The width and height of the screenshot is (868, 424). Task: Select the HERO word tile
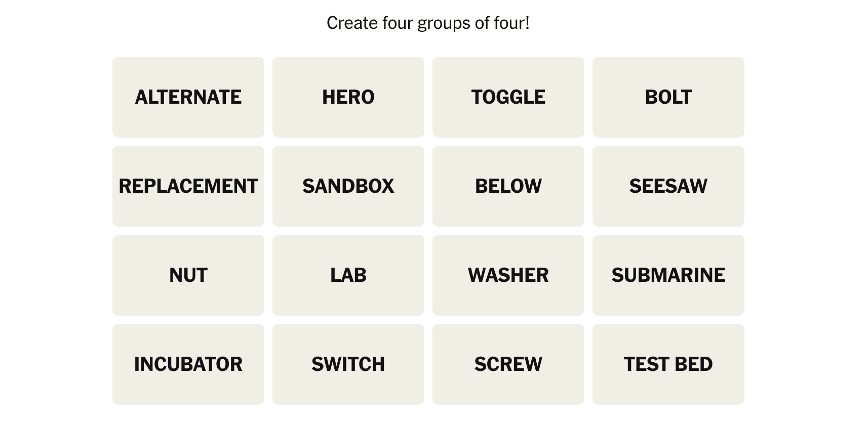tap(348, 97)
